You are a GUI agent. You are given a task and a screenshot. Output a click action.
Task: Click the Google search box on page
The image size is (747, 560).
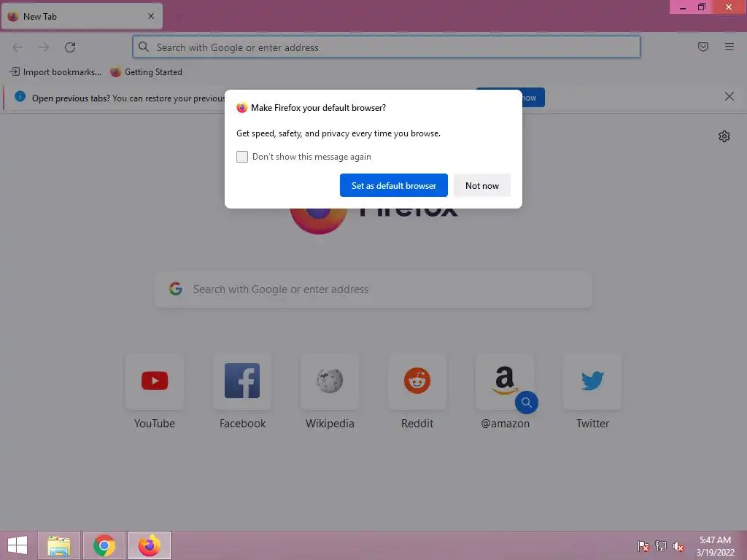point(373,289)
